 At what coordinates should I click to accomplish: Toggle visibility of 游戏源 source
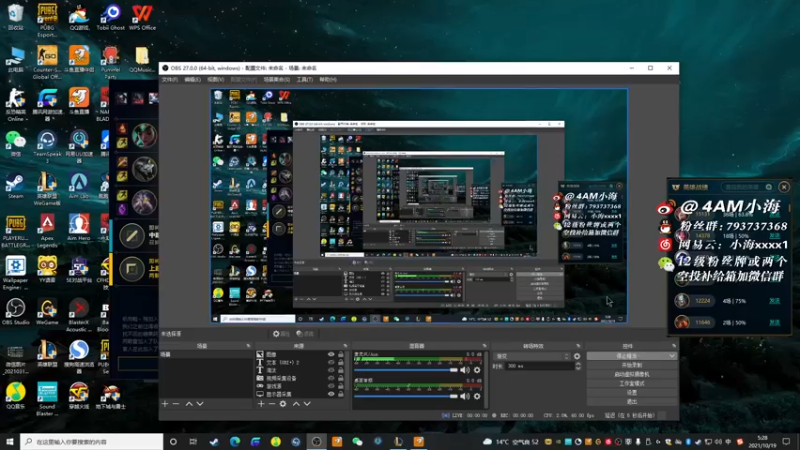331,386
